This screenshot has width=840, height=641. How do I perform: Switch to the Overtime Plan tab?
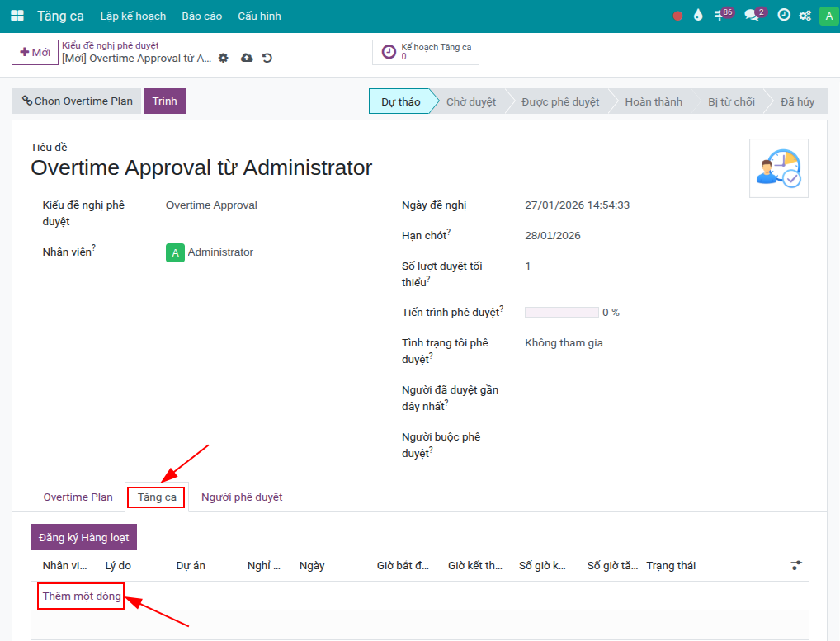pos(78,497)
